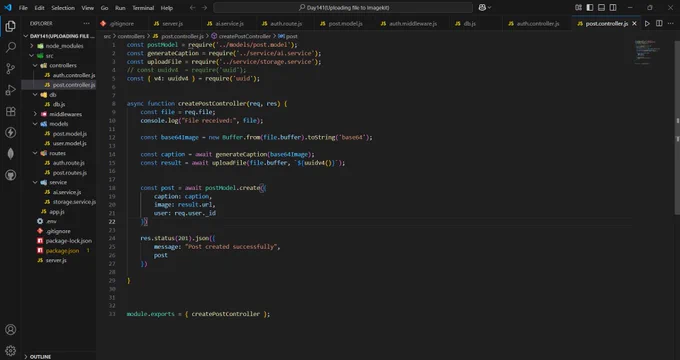Open the Customize Layout icon
Viewport: 680px width, 360px height.
coord(578,7)
